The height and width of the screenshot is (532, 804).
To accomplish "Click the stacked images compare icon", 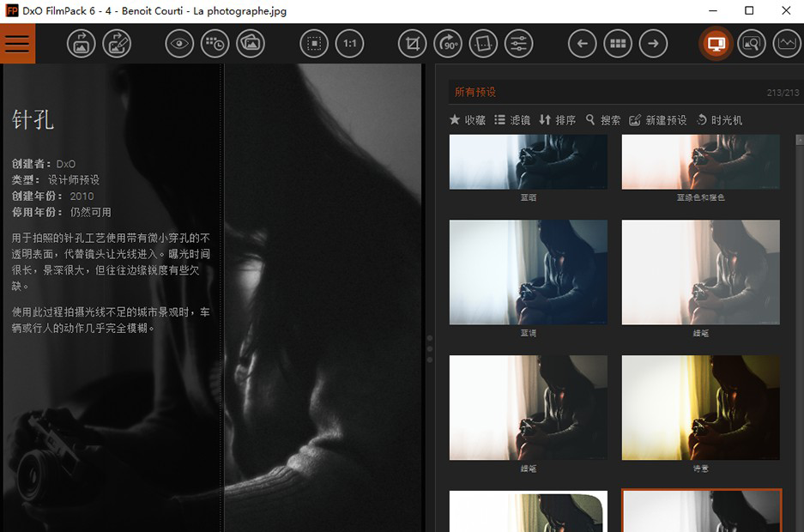I will coord(251,44).
